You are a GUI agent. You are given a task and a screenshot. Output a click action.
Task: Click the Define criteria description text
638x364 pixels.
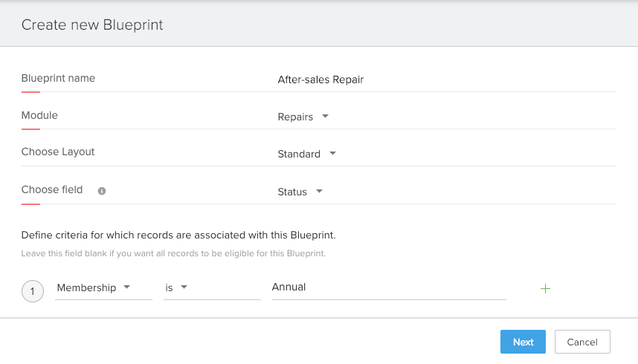pos(178,235)
